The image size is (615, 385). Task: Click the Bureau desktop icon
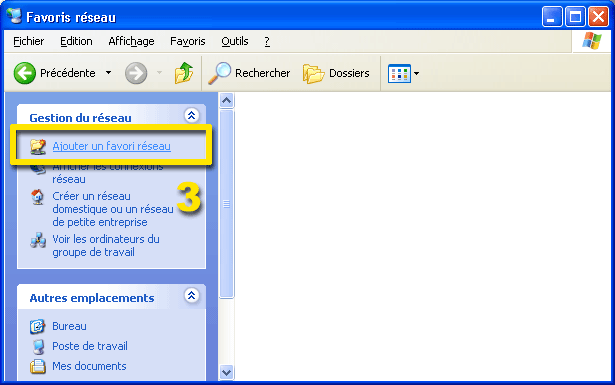(x=38, y=326)
